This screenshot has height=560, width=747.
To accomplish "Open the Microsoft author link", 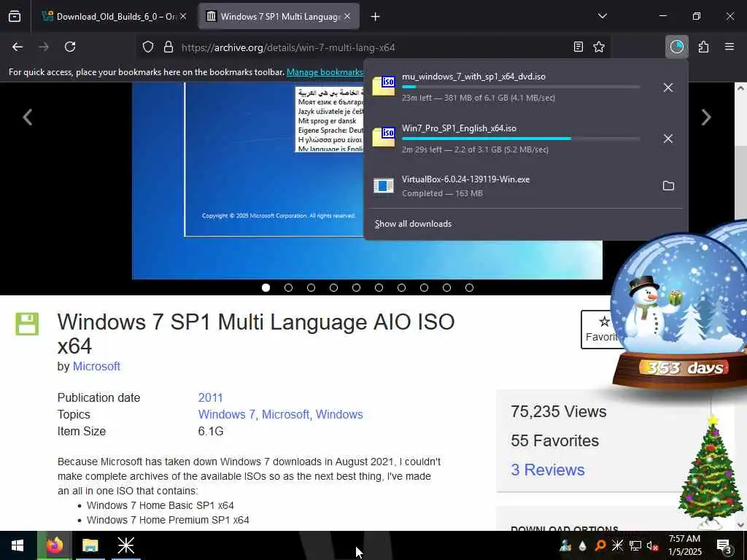I will click(x=96, y=366).
